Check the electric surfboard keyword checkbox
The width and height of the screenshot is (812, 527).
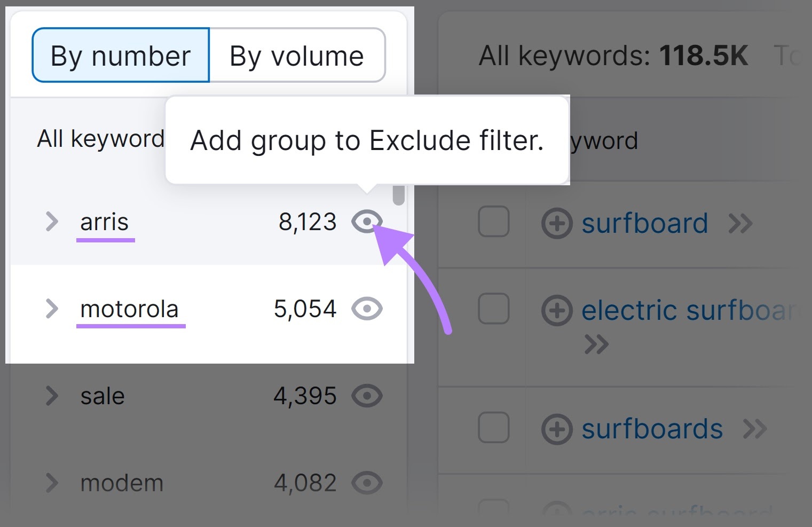click(x=493, y=309)
